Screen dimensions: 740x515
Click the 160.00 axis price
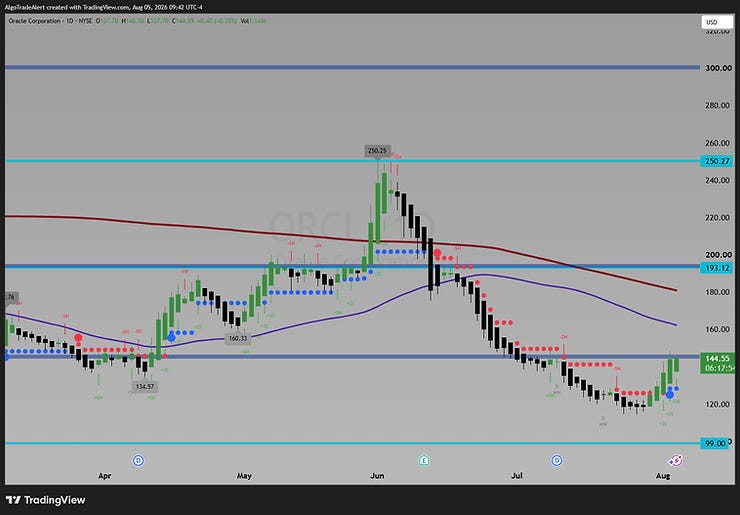(717, 329)
